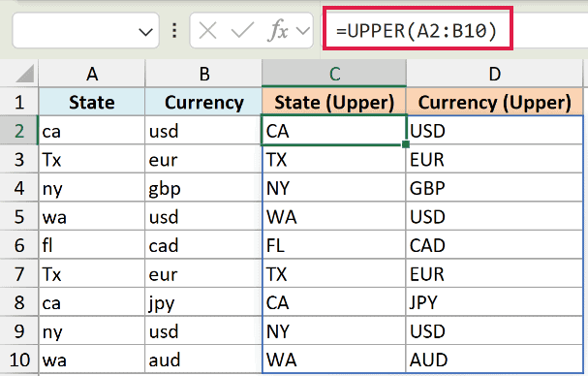
Task: Select cell C3 containing 'TX'
Action: click(x=334, y=159)
